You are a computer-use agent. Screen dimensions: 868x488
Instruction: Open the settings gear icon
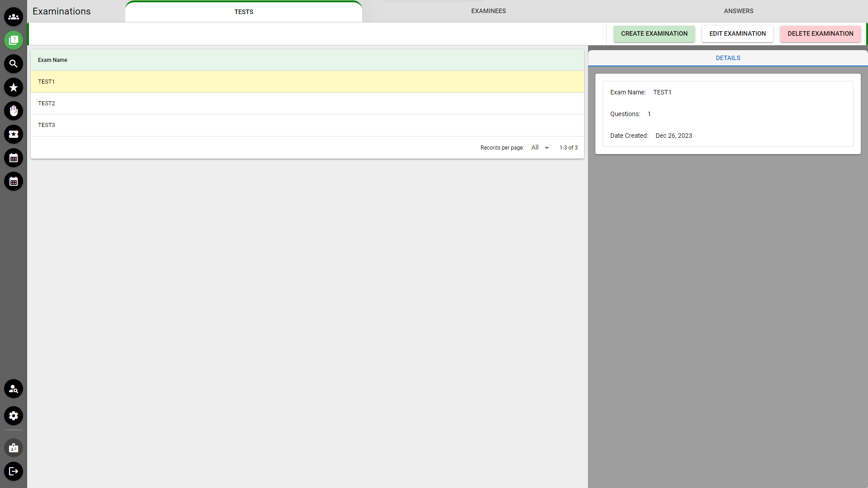click(14, 416)
